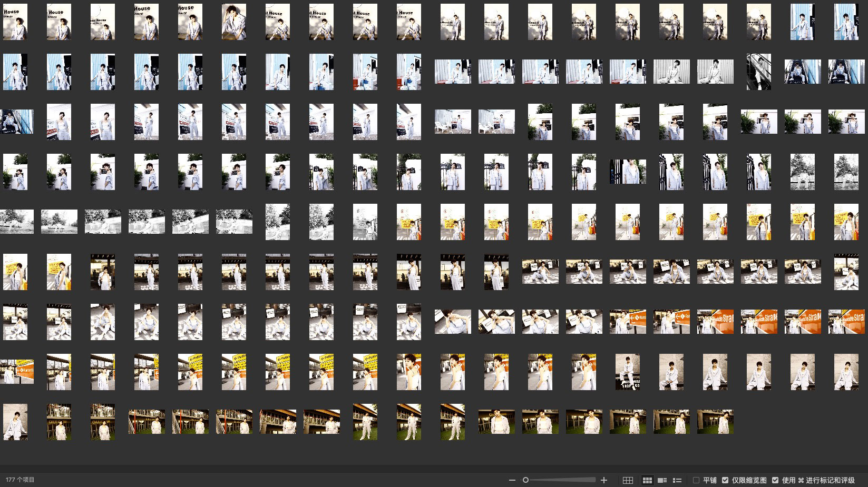Choose the last thumbnail in the eighth row
Viewport: 868px width, 487px height.
pyautogui.click(x=846, y=372)
